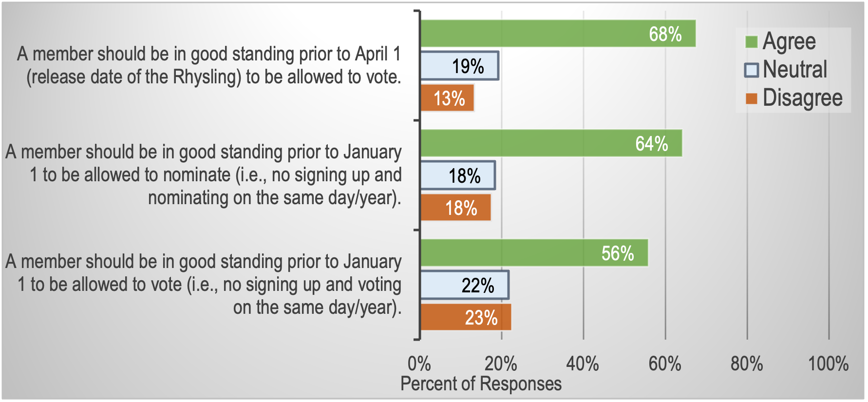Click the January 1 vote category label
The height and width of the screenshot is (402, 868).
point(204,285)
